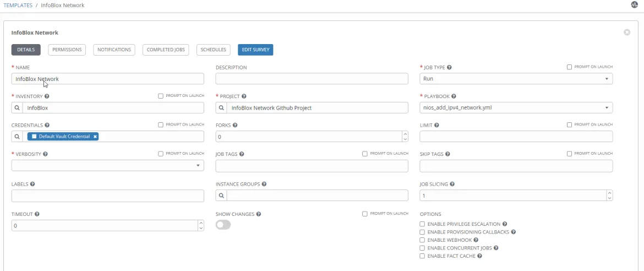Image resolution: width=644 pixels, height=271 pixels.
Task: Check Credentials prompt on launch
Action: 161,124
